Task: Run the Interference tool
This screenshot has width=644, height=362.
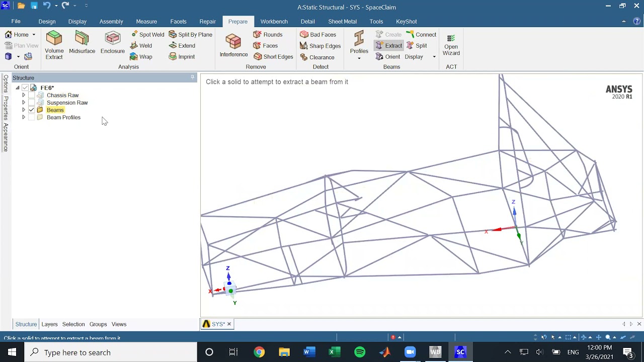Action: pyautogui.click(x=233, y=45)
